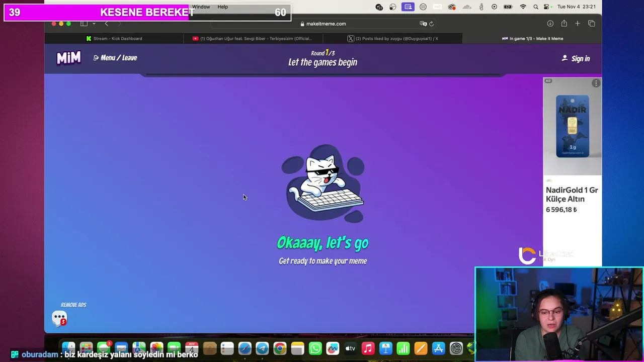Click the menu bar date and time
The image size is (644, 362).
pyautogui.click(x=577, y=7)
